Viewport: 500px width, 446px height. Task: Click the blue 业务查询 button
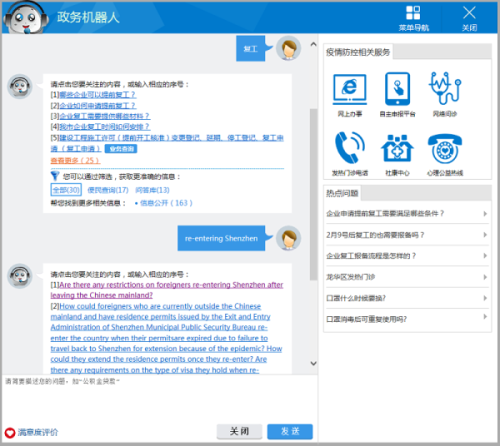pos(121,149)
